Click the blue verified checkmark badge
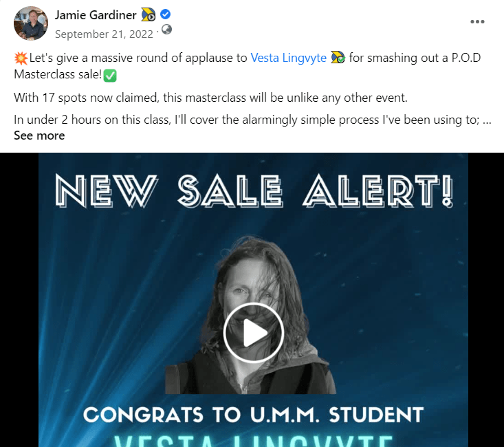The image size is (504, 447). click(166, 14)
